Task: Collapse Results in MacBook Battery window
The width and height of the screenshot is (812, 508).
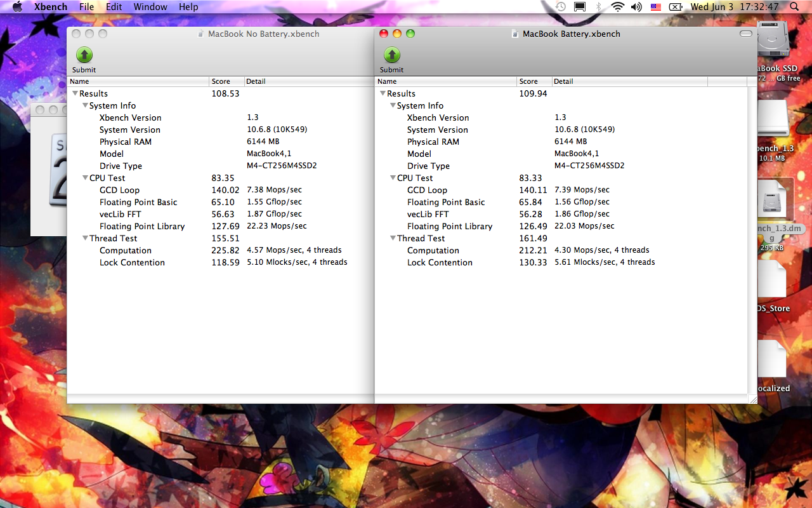Action: tap(383, 93)
